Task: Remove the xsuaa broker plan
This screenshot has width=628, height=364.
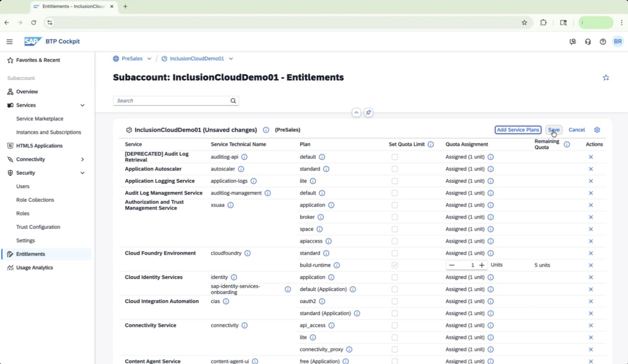Action: [x=591, y=217]
